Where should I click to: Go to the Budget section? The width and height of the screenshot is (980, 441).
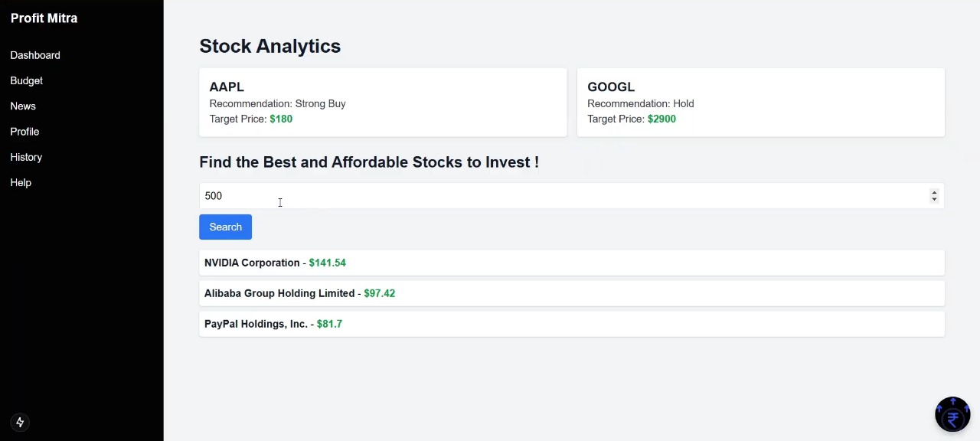point(26,80)
